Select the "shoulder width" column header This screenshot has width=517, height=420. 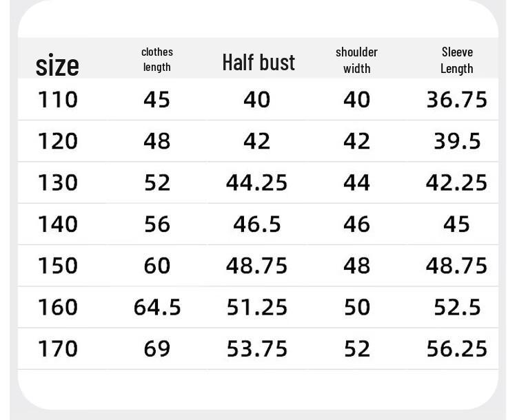356,60
